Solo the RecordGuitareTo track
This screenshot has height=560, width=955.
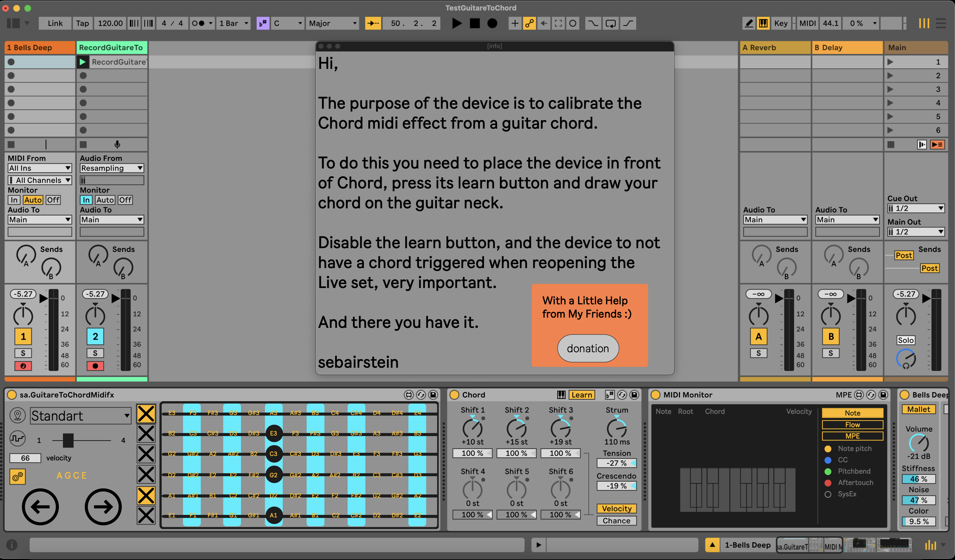(95, 353)
